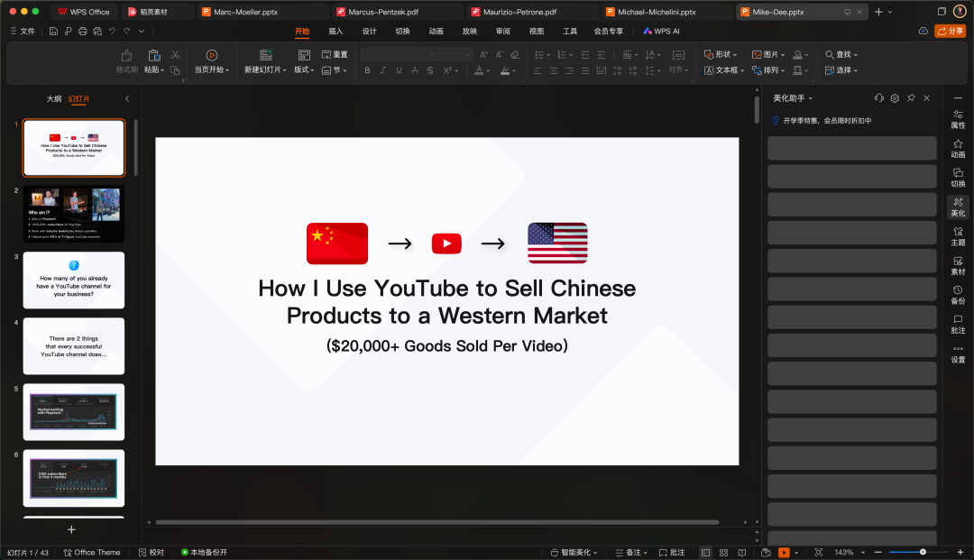Open the 审阅 ribbon tab

[x=503, y=31]
